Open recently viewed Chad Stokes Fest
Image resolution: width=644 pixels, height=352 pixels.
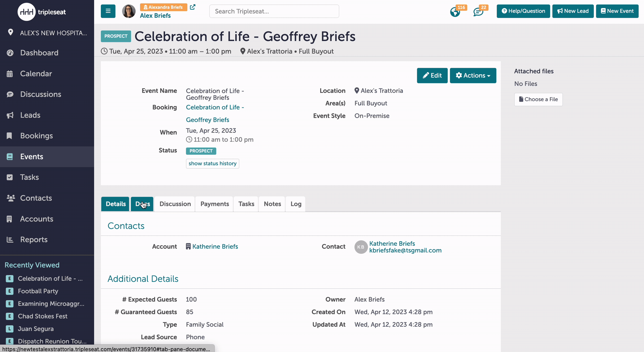point(43,316)
